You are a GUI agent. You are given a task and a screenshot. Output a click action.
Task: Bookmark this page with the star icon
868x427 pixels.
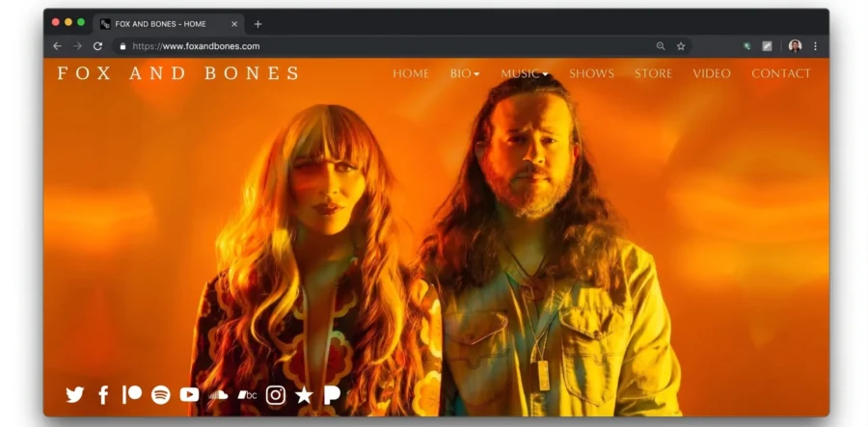pyautogui.click(x=681, y=46)
